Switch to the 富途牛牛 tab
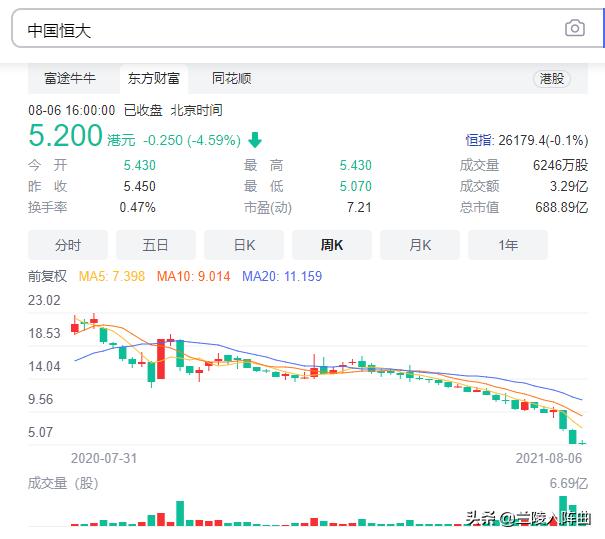The image size is (605, 539). click(70, 78)
